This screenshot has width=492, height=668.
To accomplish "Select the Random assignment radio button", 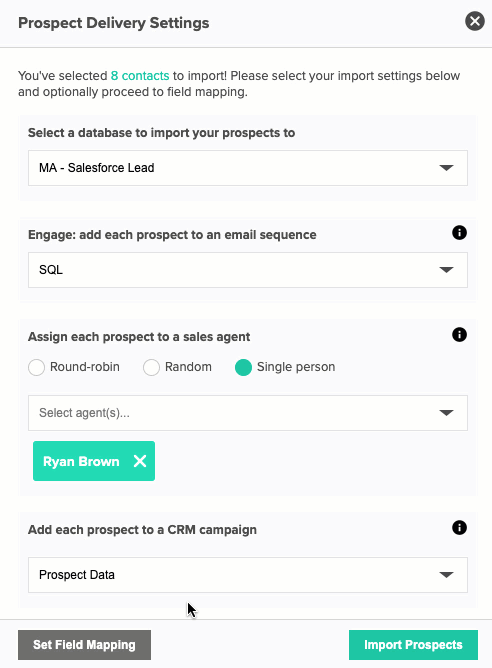I will 151,367.
